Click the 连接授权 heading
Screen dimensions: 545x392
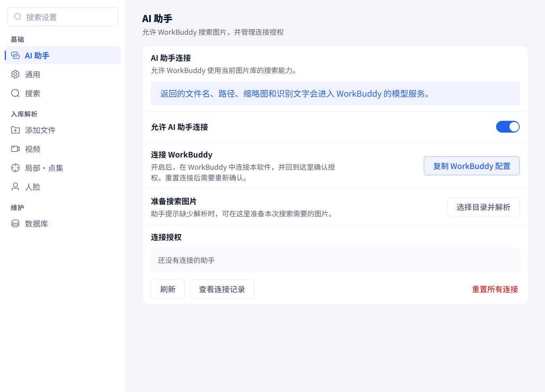click(166, 237)
